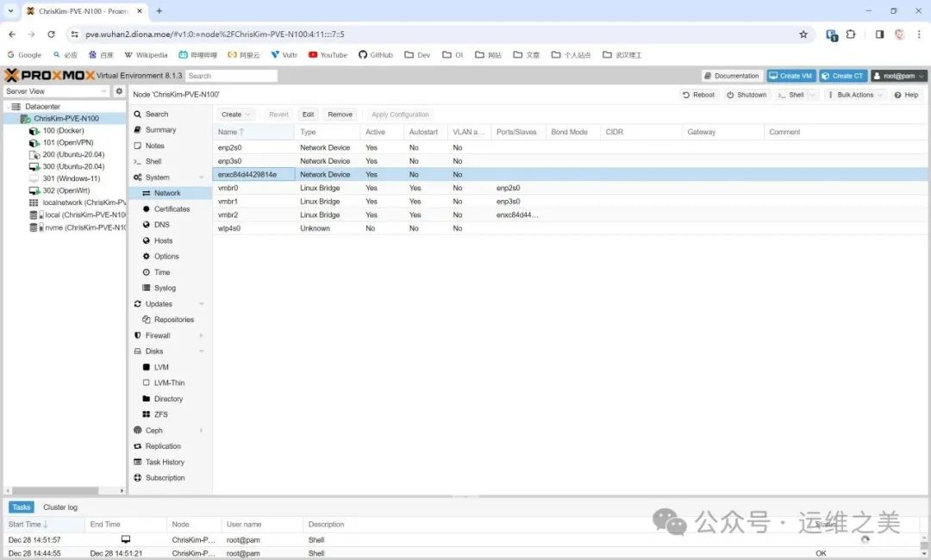Bookmark this page with the star icon
Viewport: 931px width, 560px height.
(x=803, y=34)
